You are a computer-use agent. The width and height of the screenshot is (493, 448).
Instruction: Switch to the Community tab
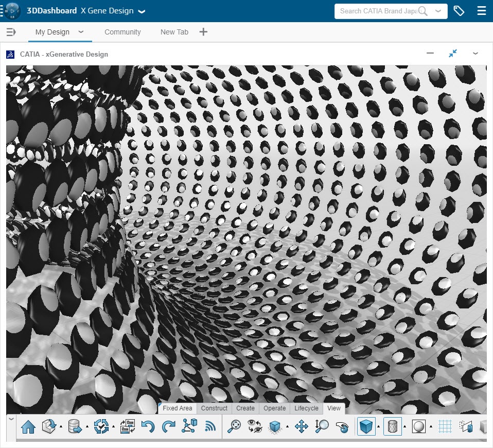click(x=122, y=32)
